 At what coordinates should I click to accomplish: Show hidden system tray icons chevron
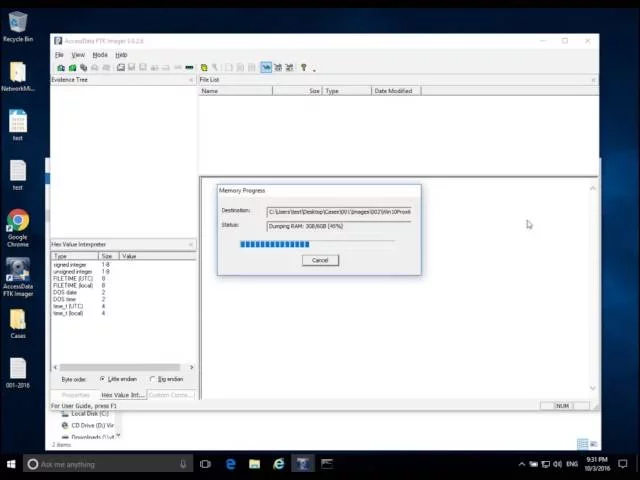(521, 464)
